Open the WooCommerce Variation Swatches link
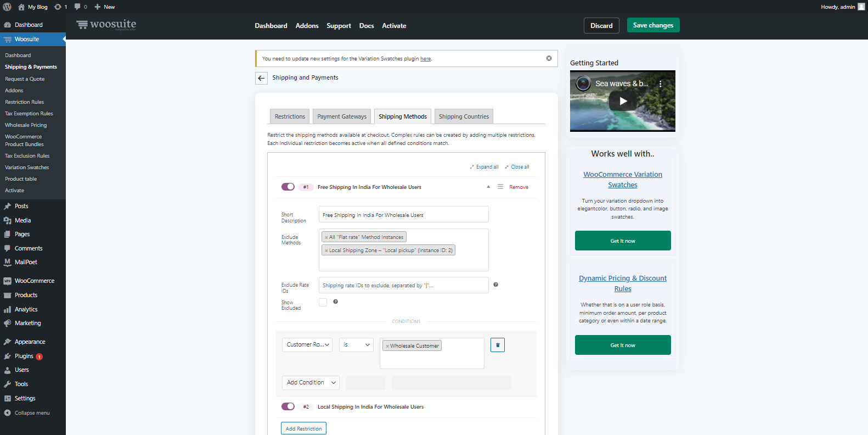Image resolution: width=868 pixels, height=435 pixels. 623,180
